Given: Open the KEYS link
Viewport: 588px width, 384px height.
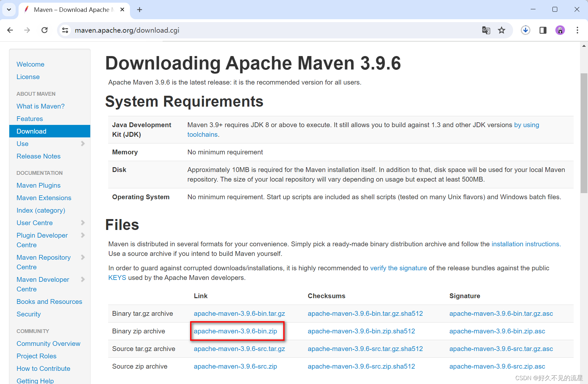Looking at the screenshot, I should click(117, 278).
